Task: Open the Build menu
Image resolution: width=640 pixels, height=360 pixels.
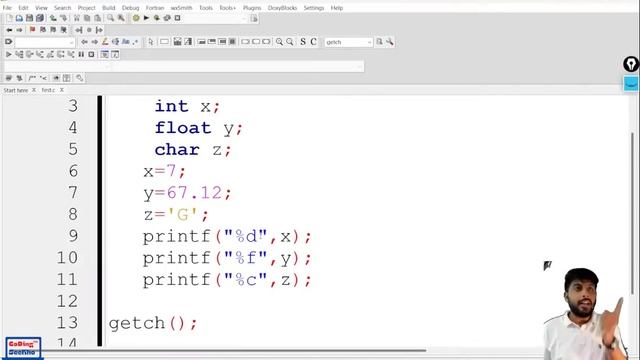Action: point(109,8)
